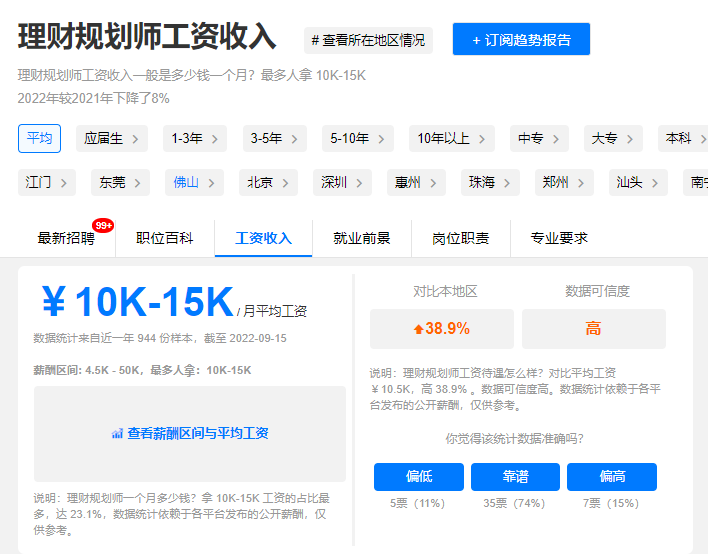Open the salary range chart icon link
Screen dimensions: 708x554
click(x=117, y=434)
